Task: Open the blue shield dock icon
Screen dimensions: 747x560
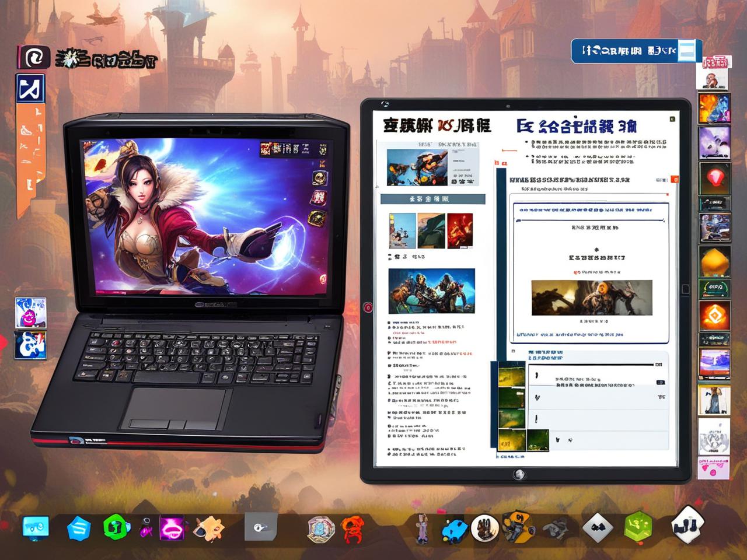Action: coord(80,528)
